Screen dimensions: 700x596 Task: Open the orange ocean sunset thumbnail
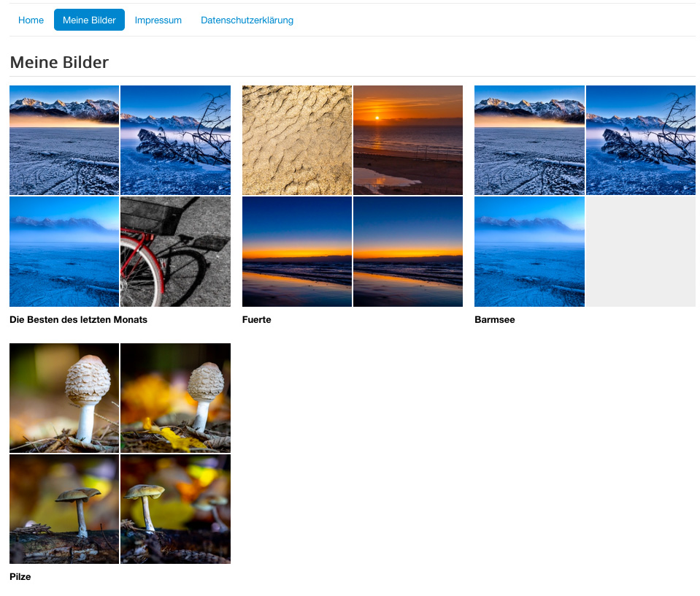pos(408,140)
